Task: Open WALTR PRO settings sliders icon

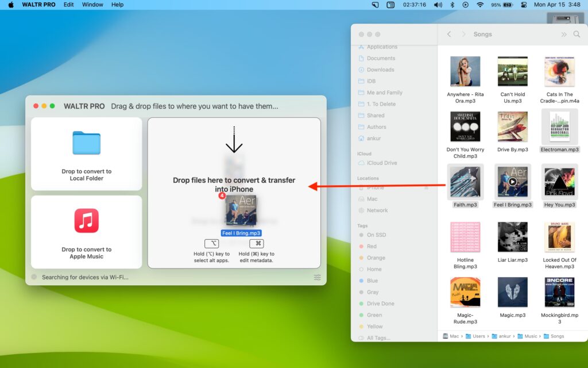Action: tap(317, 278)
